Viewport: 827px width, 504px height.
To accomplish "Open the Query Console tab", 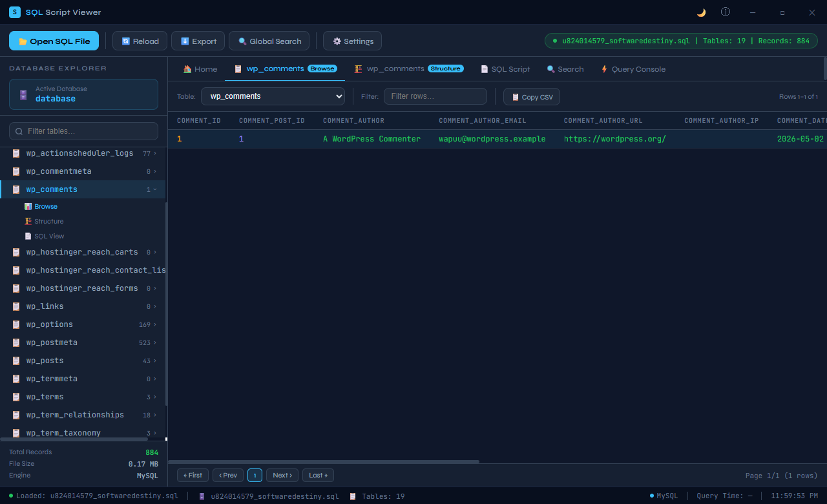I will [633, 69].
